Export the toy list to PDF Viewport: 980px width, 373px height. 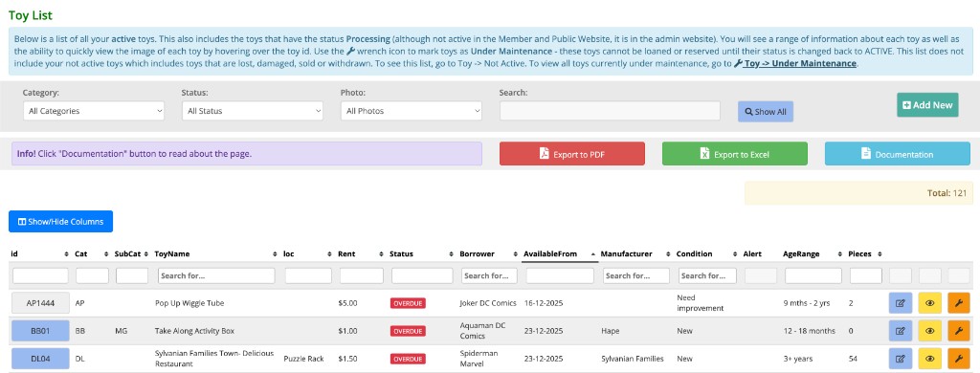572,154
